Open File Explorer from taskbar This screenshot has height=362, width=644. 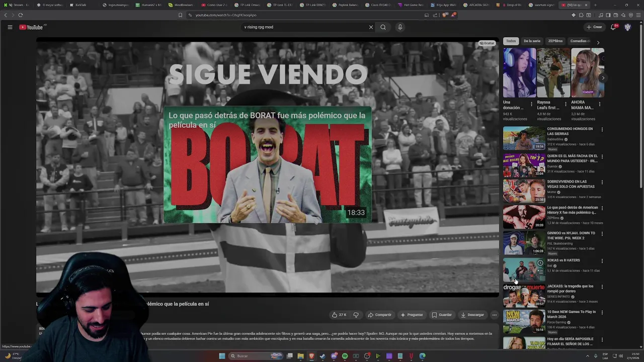300,356
